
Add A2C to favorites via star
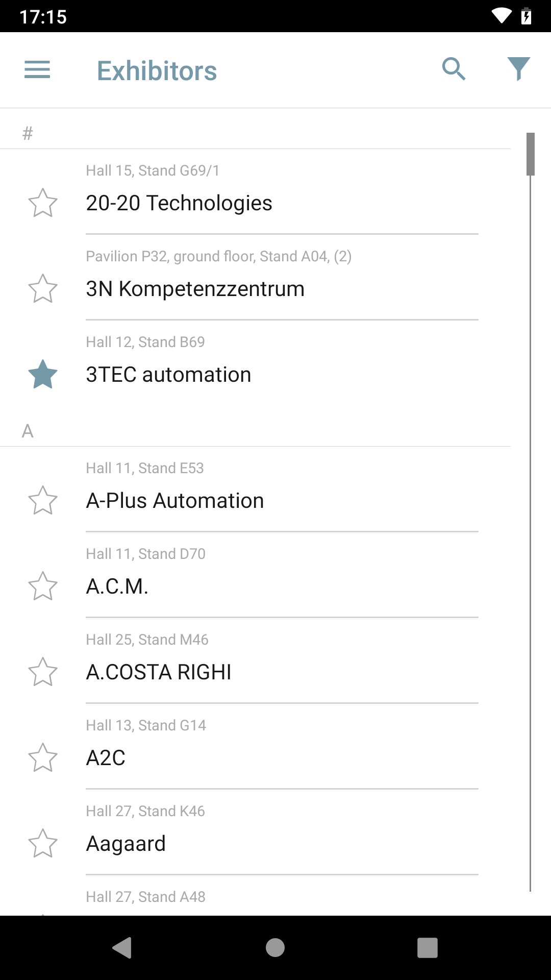click(x=43, y=757)
